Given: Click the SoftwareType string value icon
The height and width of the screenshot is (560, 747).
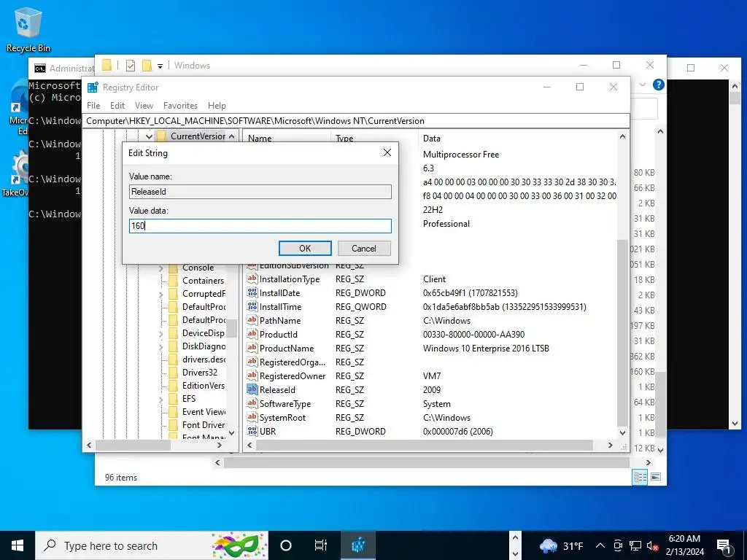Looking at the screenshot, I should coord(252,403).
